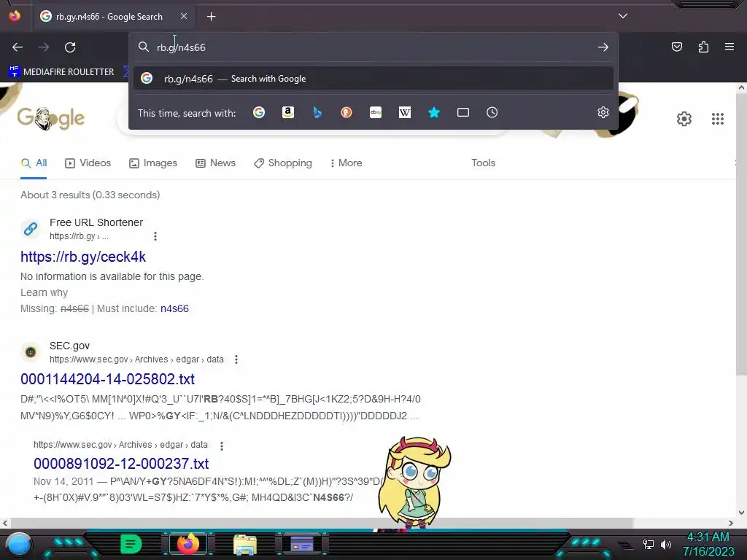Open MEDIAFIRE ROULETTER bookmark

(x=61, y=72)
